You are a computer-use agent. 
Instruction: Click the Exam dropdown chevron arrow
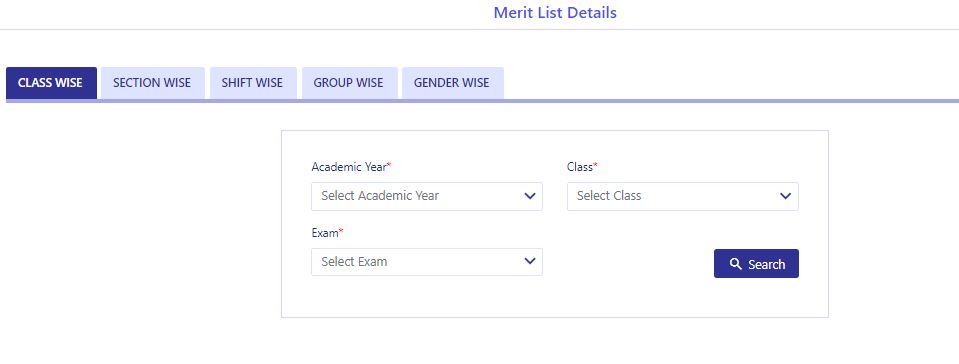[530, 261]
